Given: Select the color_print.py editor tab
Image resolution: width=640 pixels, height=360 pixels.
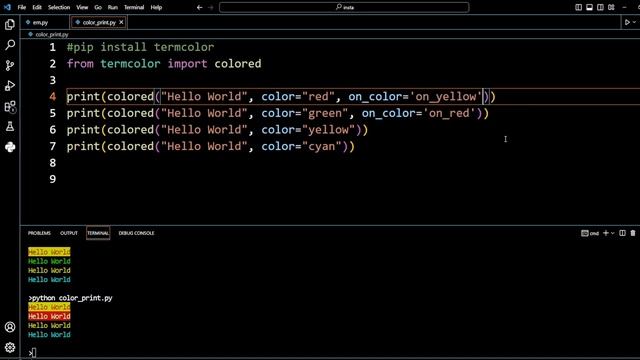Looking at the screenshot, I should pyautogui.click(x=98, y=22).
